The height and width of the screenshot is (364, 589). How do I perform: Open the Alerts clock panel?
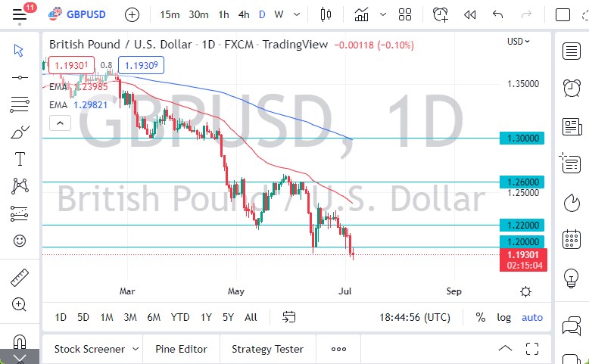point(572,88)
